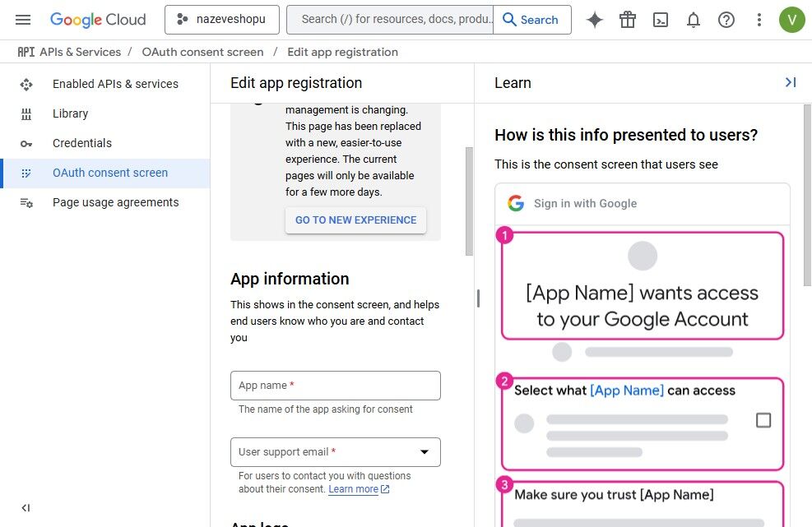Viewport: 812px width, 527px height.
Task: Open Gemini AI assistant sparkle icon
Action: tap(595, 20)
